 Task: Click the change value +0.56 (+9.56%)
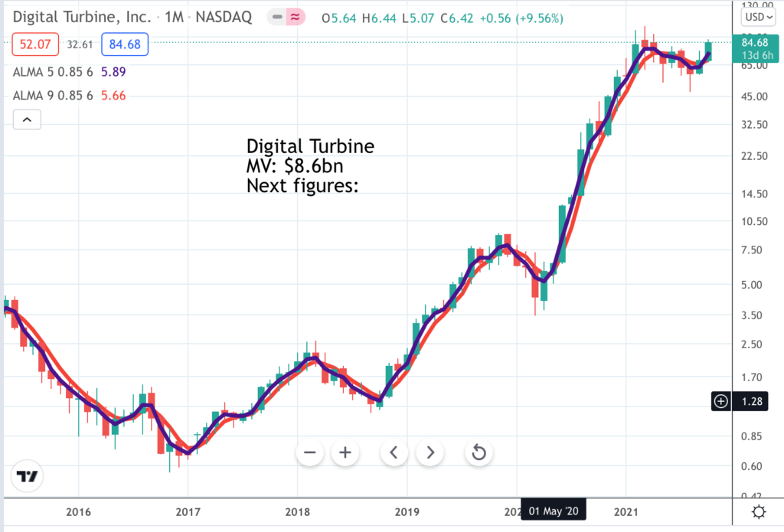(x=521, y=18)
